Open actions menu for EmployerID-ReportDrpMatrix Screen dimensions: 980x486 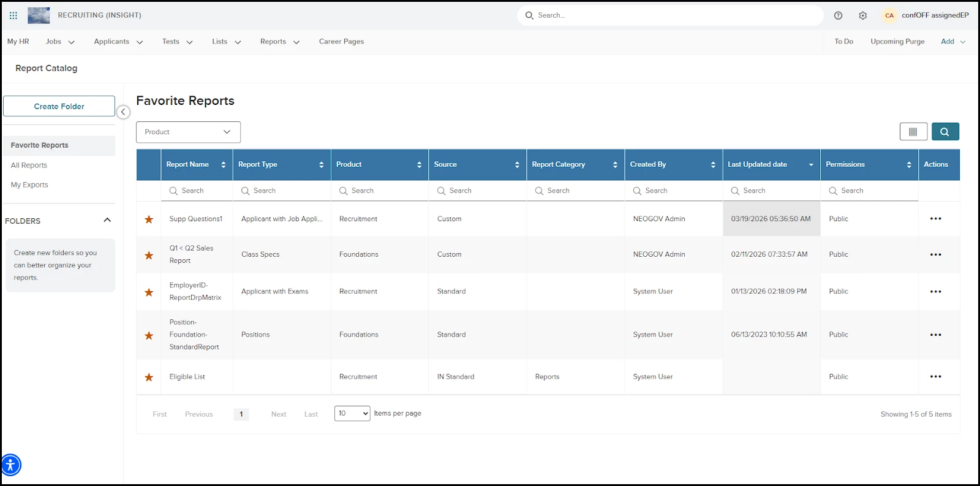(936, 292)
